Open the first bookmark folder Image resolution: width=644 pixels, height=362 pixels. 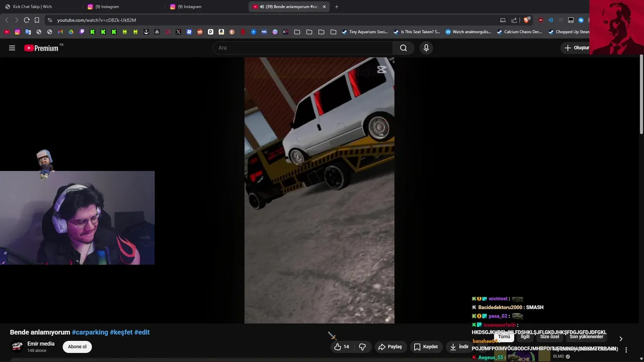(x=297, y=32)
